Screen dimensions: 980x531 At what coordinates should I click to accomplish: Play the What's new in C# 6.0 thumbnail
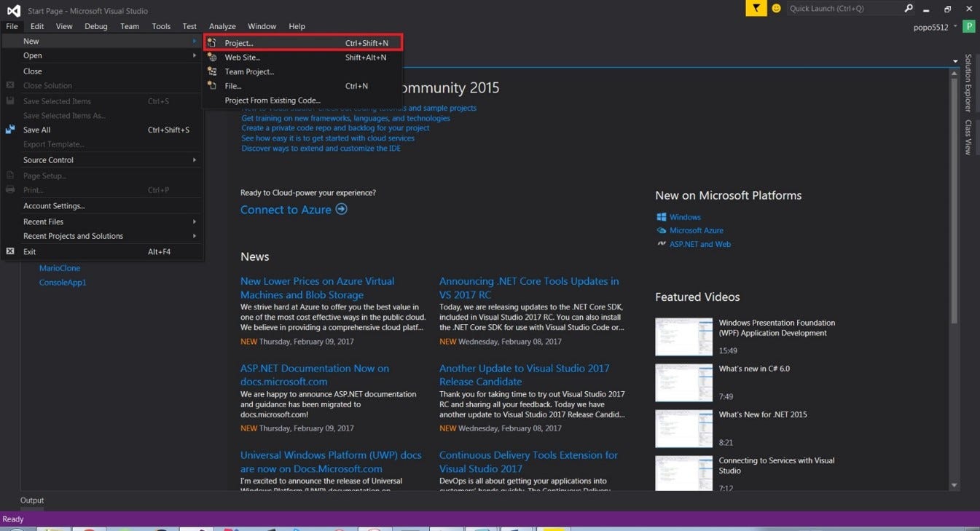[x=683, y=382]
